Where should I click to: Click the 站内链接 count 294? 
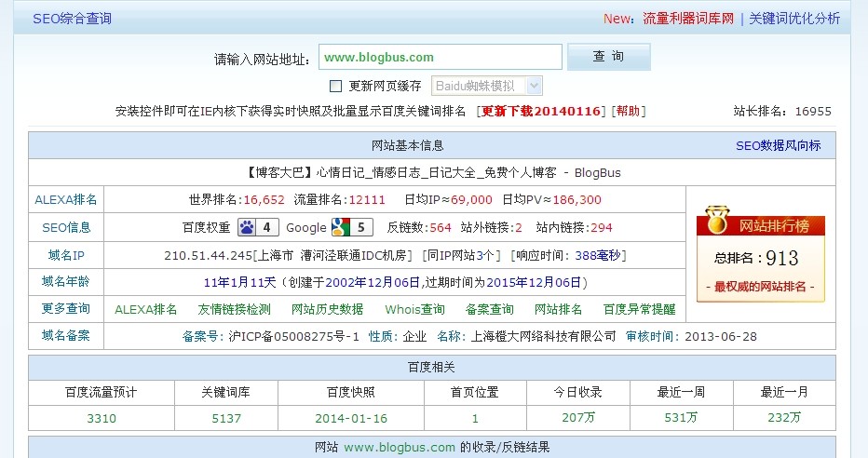click(x=602, y=227)
